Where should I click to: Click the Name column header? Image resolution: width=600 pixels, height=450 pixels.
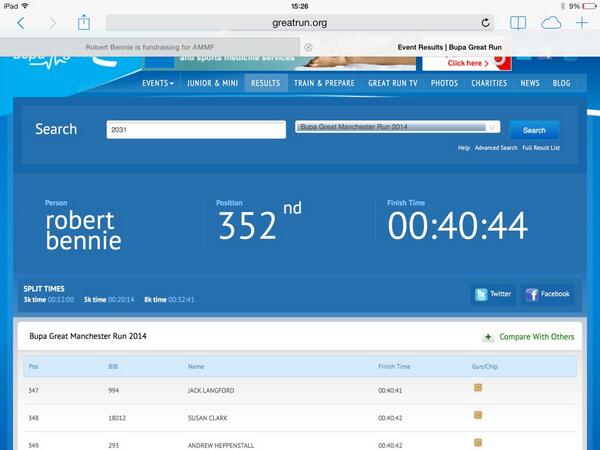click(x=196, y=367)
